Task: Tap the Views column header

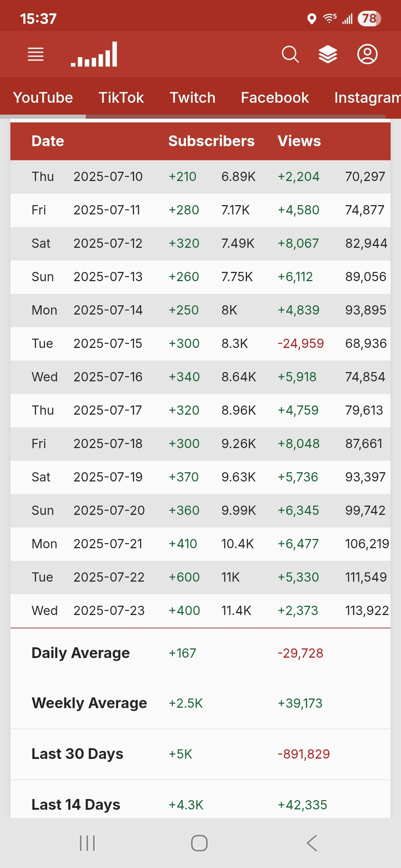Action: (x=299, y=141)
